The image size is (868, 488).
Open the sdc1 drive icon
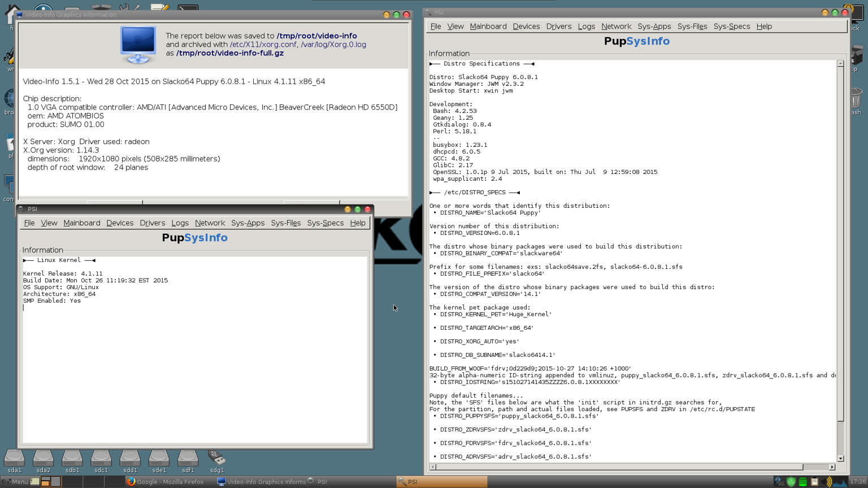tap(101, 457)
